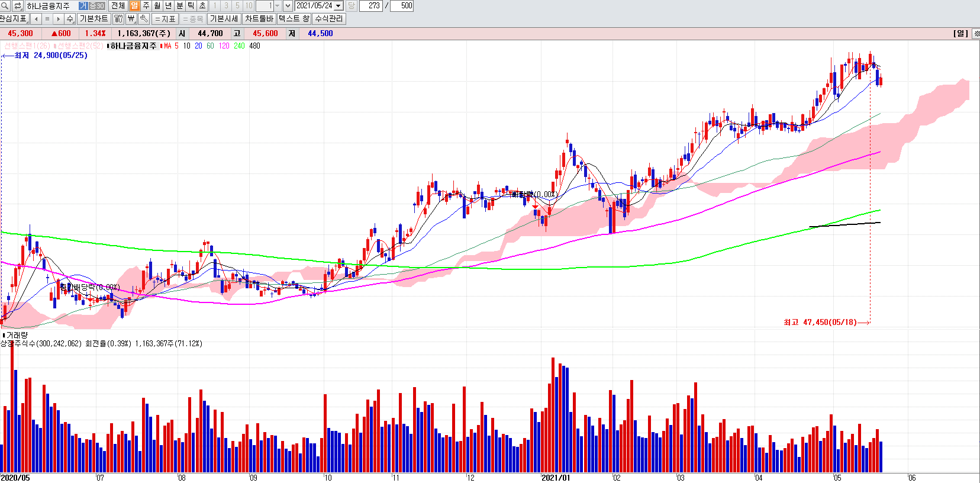This screenshot has width=980, height=483.
Task: Click the 하나금융지주 chart legend label
Action: tap(133, 46)
